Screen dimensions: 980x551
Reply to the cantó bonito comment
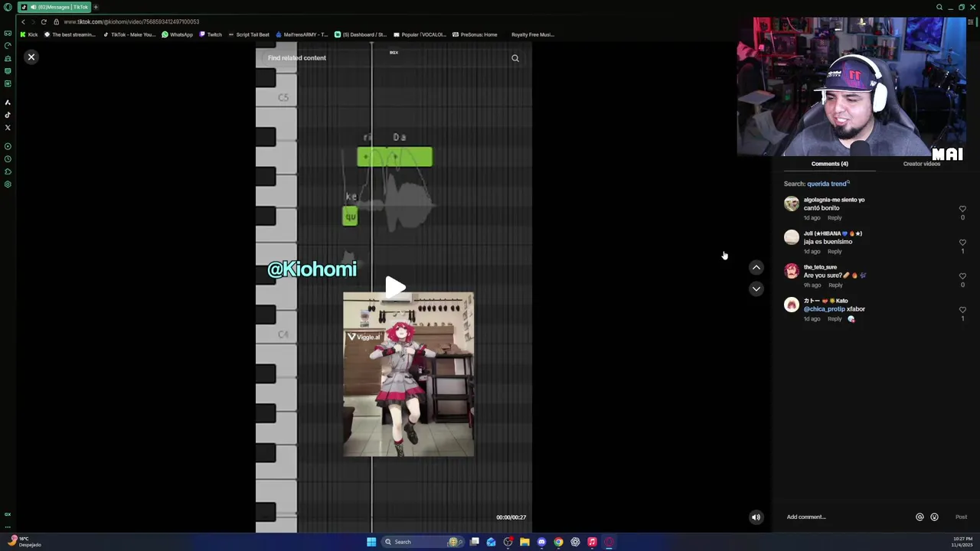click(835, 218)
